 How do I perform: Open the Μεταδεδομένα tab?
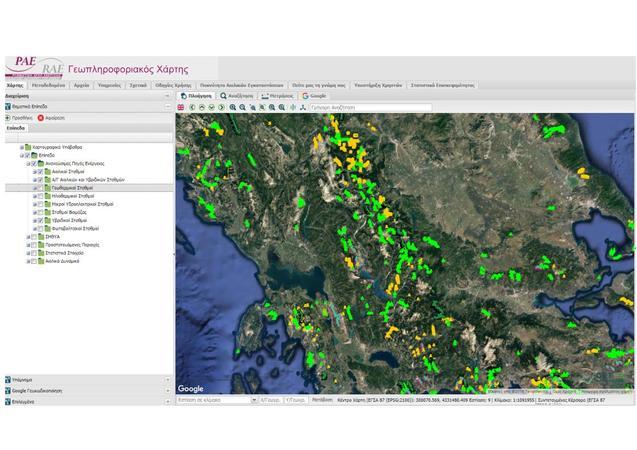(49, 86)
